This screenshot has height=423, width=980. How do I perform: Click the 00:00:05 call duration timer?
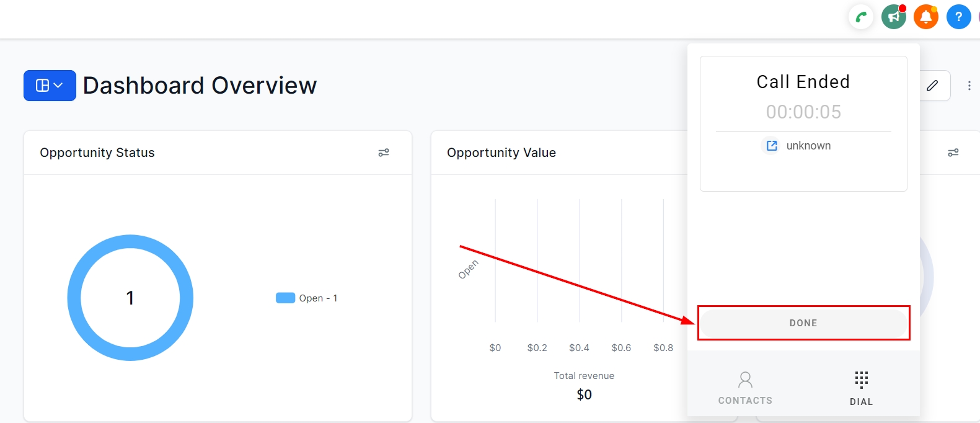(803, 112)
